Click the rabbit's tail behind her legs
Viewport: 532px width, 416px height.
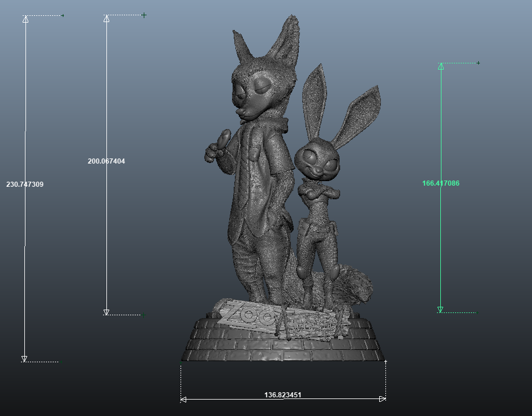pyautogui.click(x=354, y=283)
